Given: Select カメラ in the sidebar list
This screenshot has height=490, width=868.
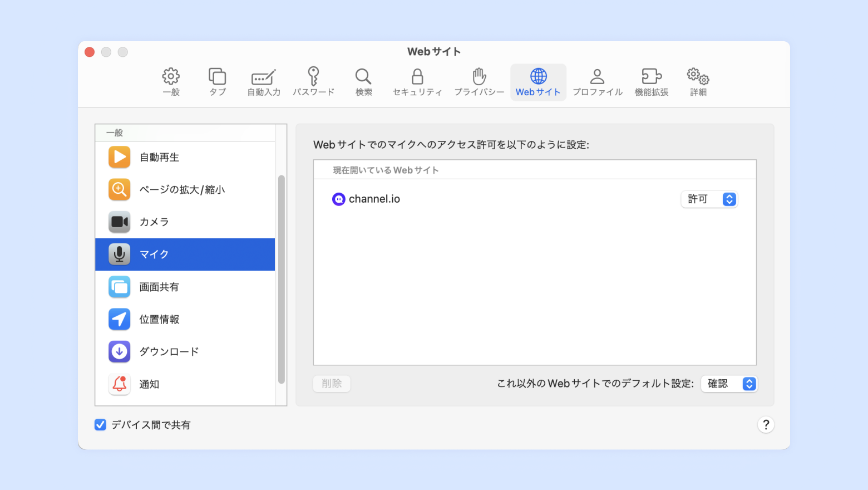Looking at the screenshot, I should tap(185, 222).
